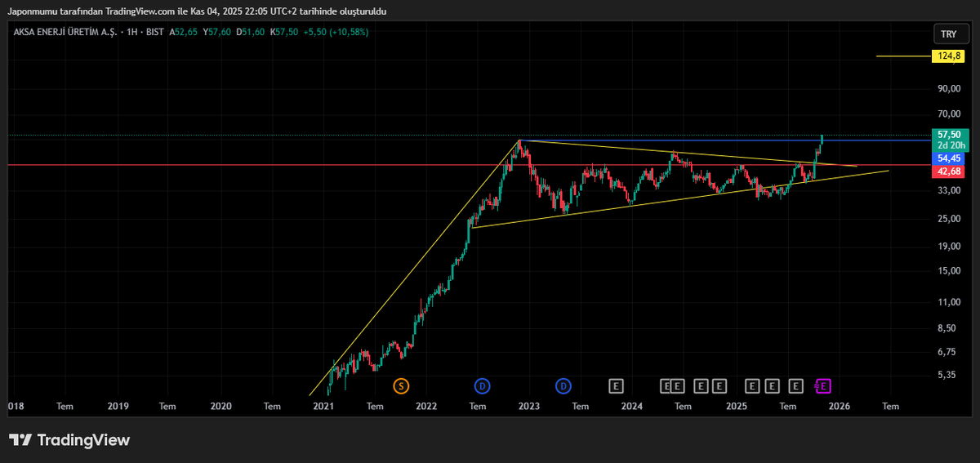This screenshot has height=463, width=980.
Task: Click the 2025 time axis label
Action: [737, 406]
